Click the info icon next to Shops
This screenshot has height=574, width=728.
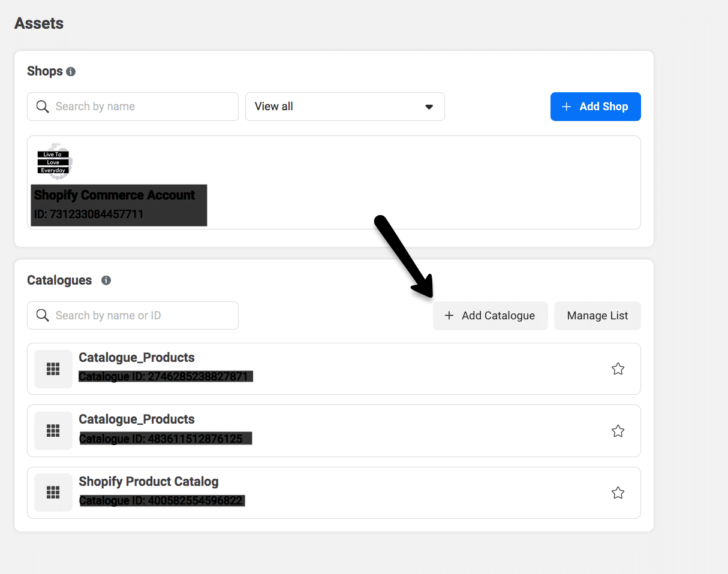(x=71, y=72)
